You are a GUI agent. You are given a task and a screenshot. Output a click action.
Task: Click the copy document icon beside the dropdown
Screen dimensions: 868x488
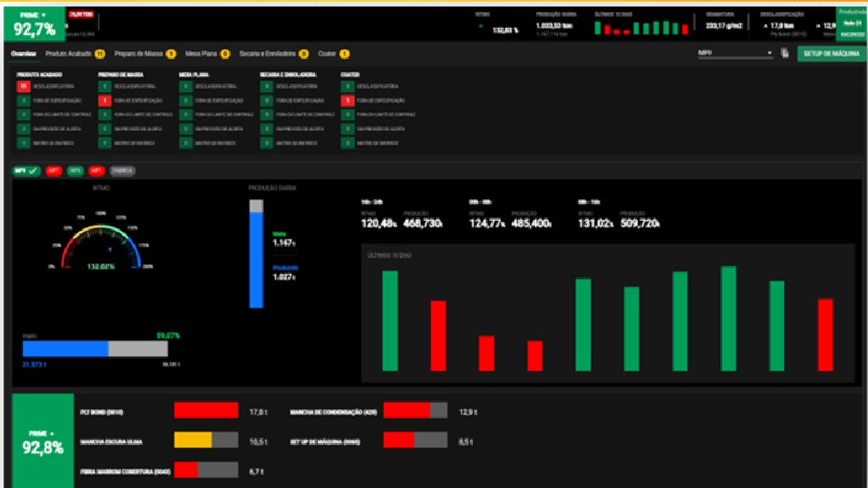pyautogui.click(x=785, y=54)
